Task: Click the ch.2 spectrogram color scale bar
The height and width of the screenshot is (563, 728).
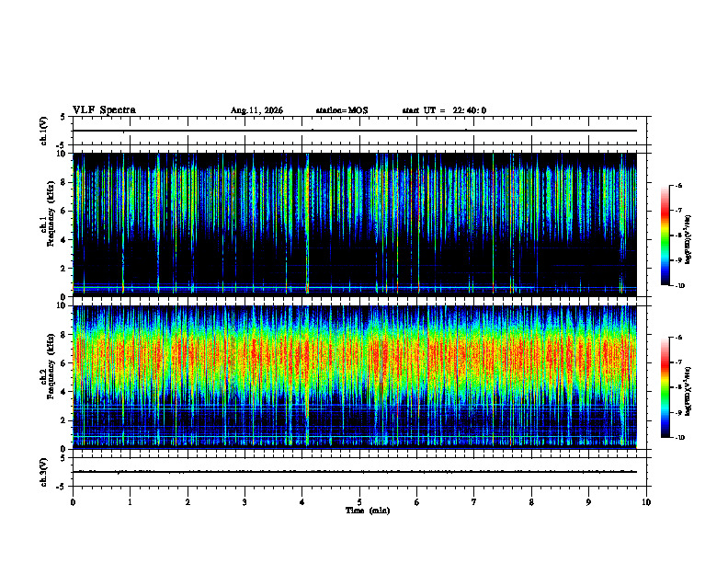Action: click(665, 387)
